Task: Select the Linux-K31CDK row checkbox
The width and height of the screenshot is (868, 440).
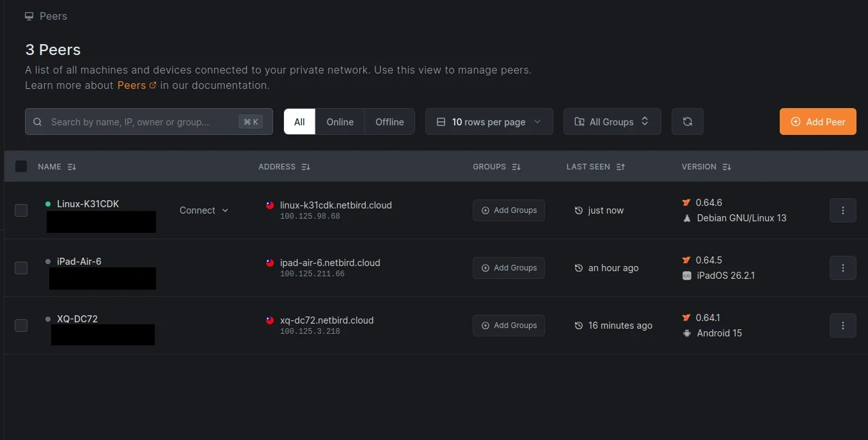Action: pos(21,210)
